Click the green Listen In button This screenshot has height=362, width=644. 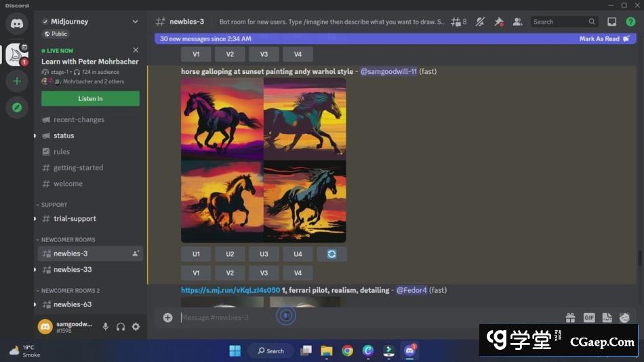(x=90, y=98)
